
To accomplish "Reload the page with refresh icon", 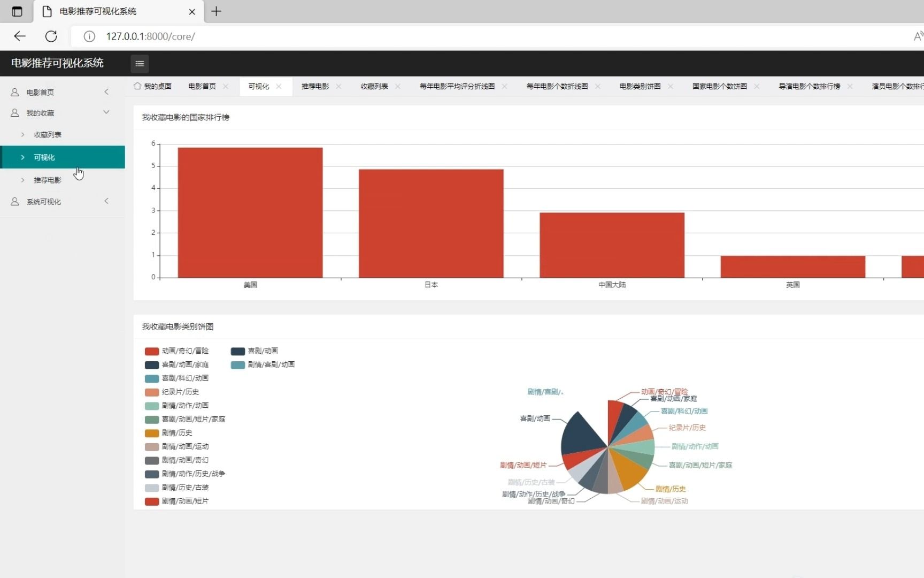I will coord(51,36).
